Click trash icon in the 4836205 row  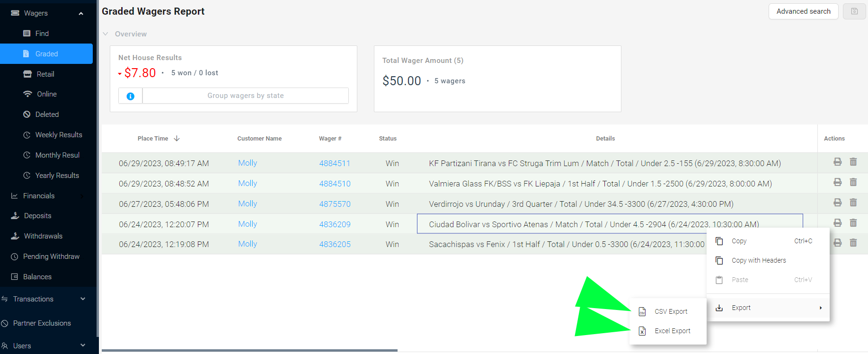click(853, 243)
